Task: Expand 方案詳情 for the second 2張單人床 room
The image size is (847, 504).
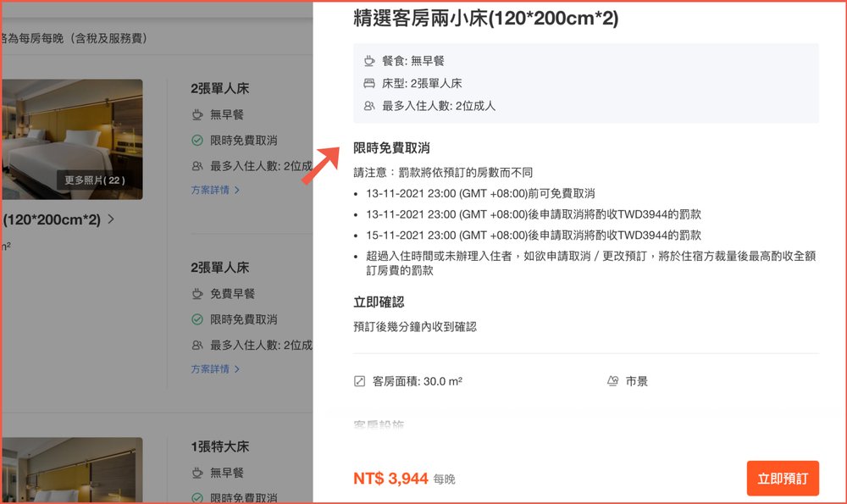Action: tap(210, 370)
